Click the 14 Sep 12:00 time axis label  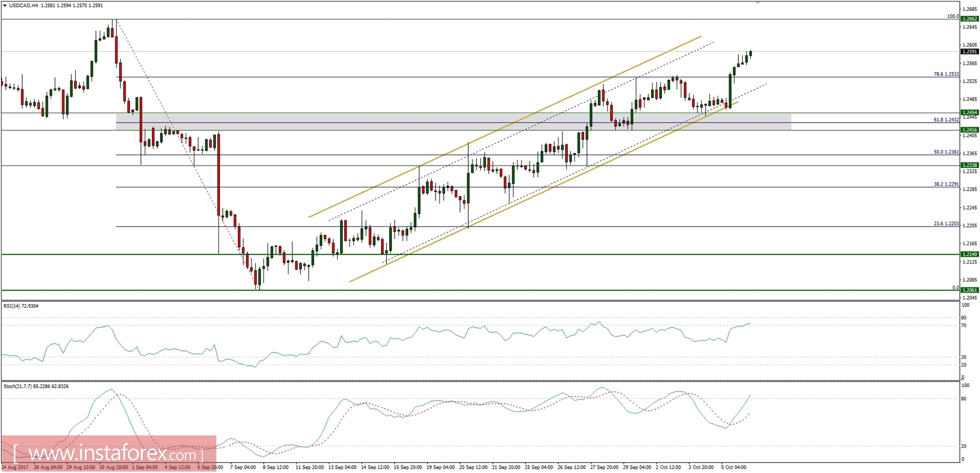(x=375, y=468)
